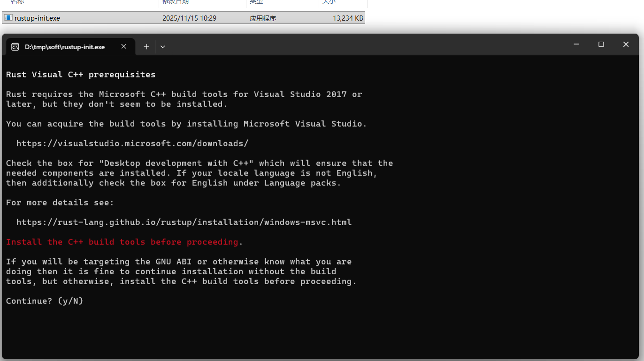644x361 pixels.
Task: Select the rustup-init.exe terminal tab
Action: click(70, 46)
